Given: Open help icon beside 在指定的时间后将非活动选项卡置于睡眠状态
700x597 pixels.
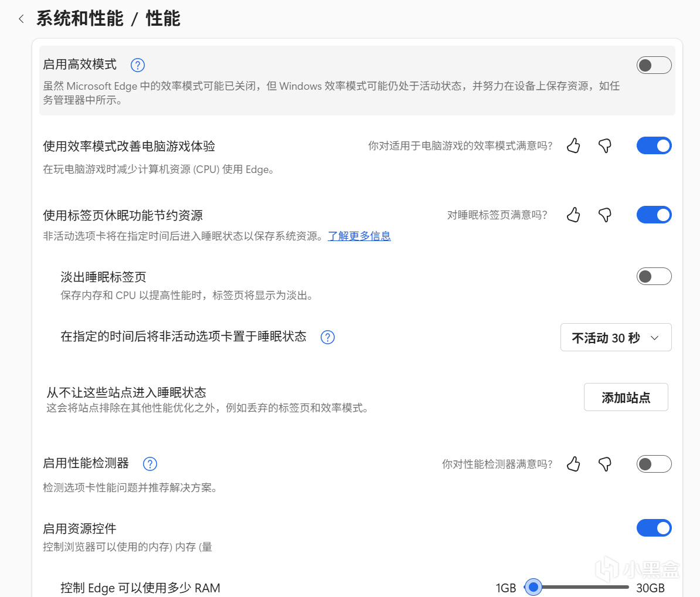Looking at the screenshot, I should [x=328, y=337].
